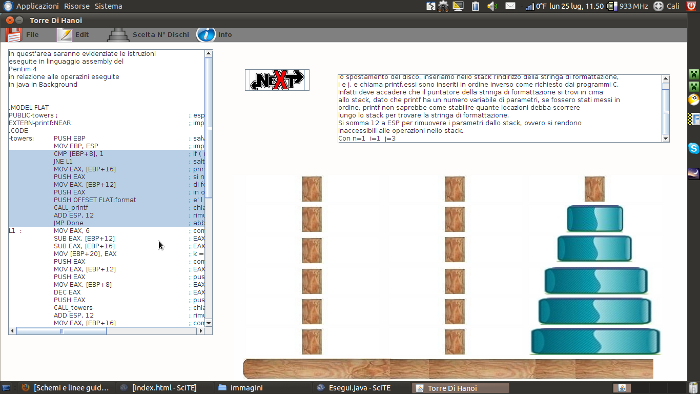This screenshot has width=700, height=394.
Task: Click the blue Info icon
Action: click(206, 35)
